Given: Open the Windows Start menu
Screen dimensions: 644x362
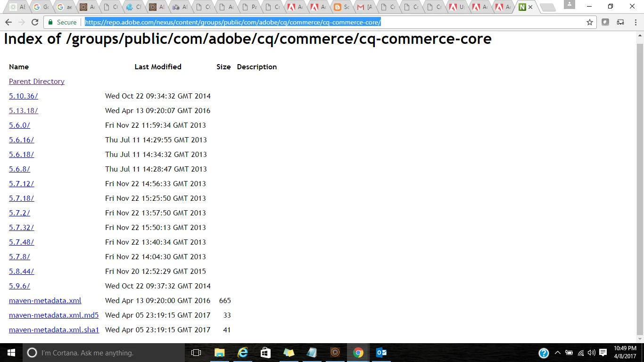Looking at the screenshot, I should [x=11, y=353].
